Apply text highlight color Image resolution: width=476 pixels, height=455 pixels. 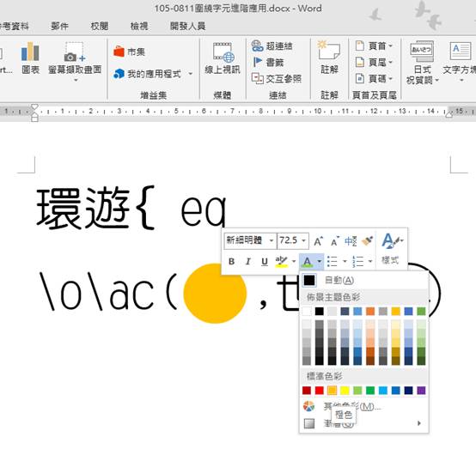coord(281,262)
